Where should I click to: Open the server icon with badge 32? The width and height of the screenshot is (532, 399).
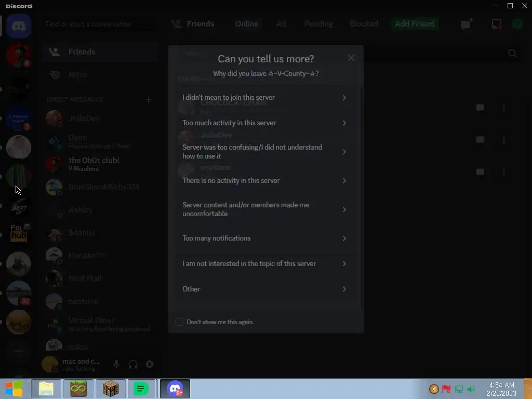[19, 293]
